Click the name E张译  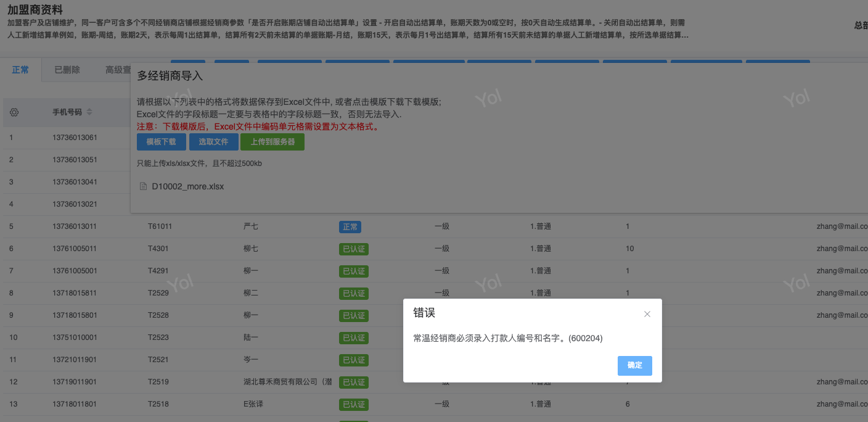point(255,404)
